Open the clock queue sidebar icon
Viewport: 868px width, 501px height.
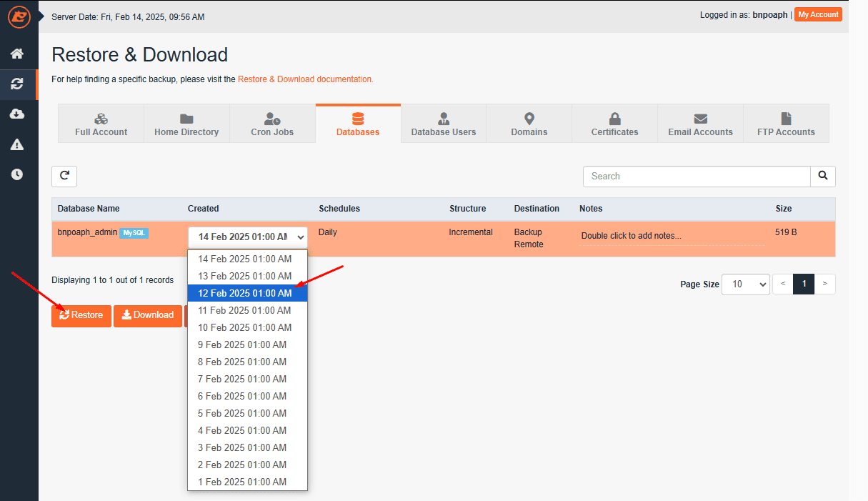pyautogui.click(x=17, y=174)
